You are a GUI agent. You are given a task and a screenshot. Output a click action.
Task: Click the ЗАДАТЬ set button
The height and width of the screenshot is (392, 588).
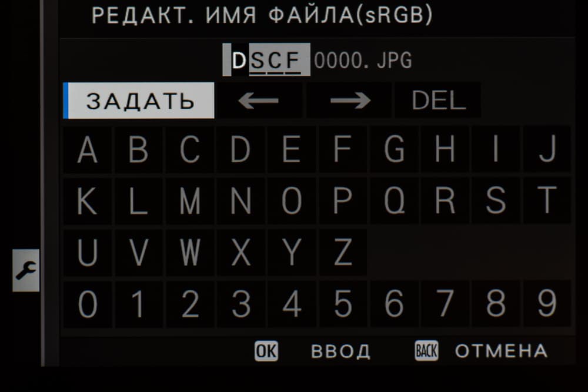tap(139, 100)
